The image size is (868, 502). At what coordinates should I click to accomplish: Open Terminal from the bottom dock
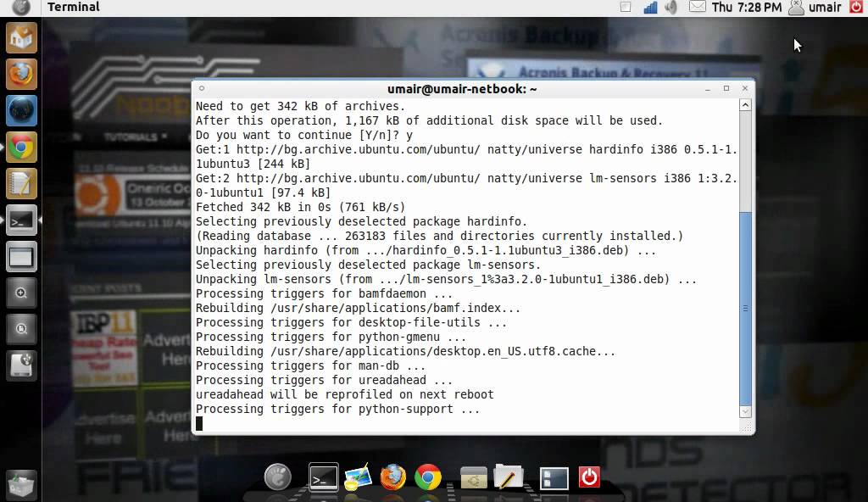323,477
